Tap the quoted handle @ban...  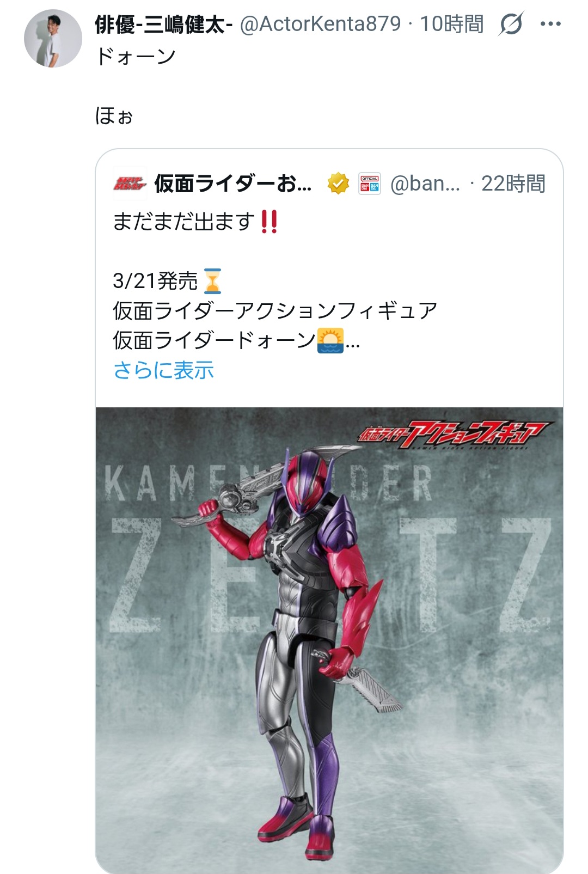[x=425, y=184]
